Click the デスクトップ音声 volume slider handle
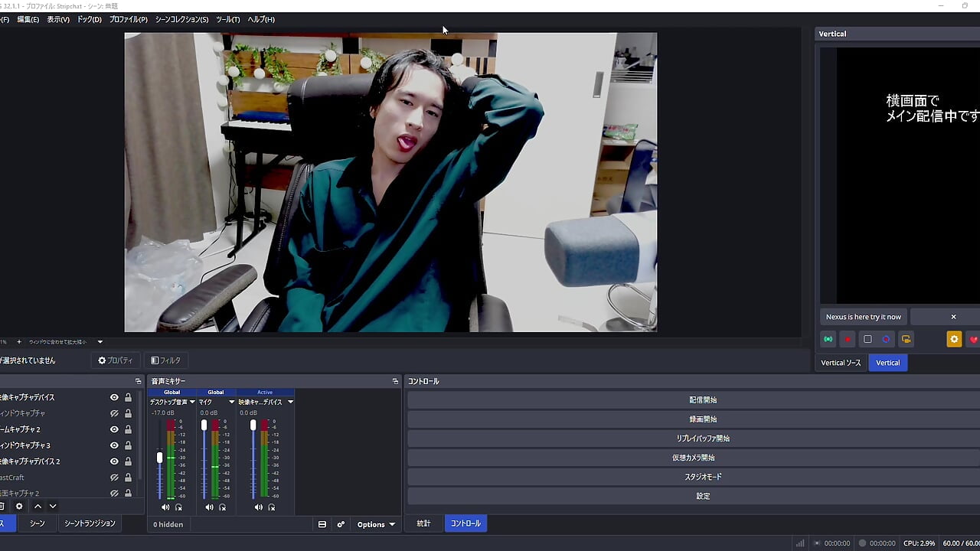980x551 pixels. (x=160, y=457)
